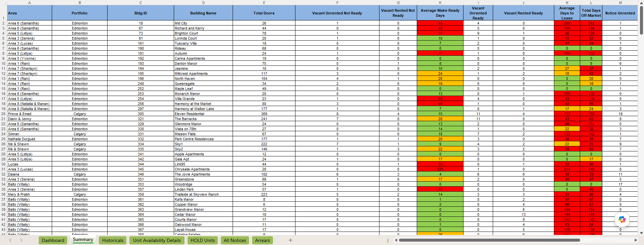Select the Mid City building cell
This screenshot has width=644, height=245.
pyautogui.click(x=203, y=23)
